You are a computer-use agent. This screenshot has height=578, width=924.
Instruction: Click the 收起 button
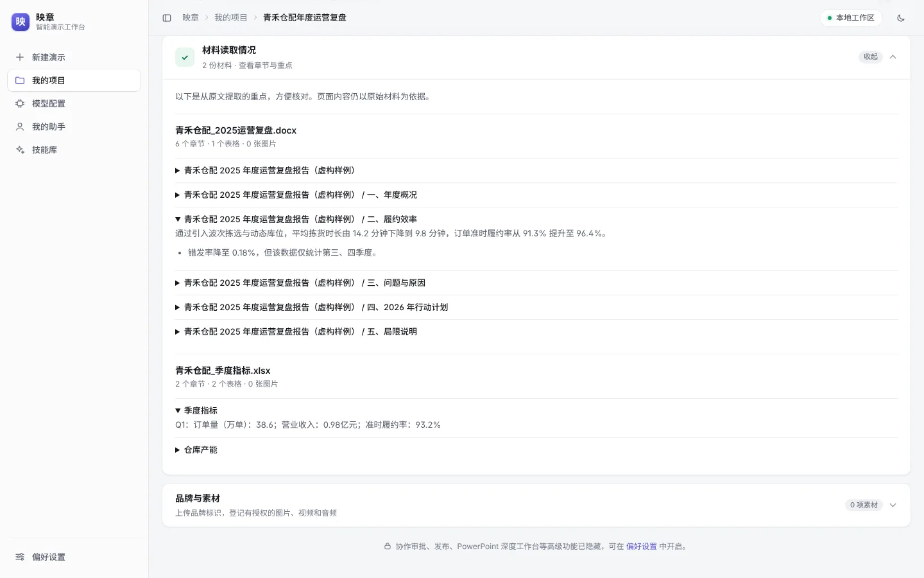870,57
